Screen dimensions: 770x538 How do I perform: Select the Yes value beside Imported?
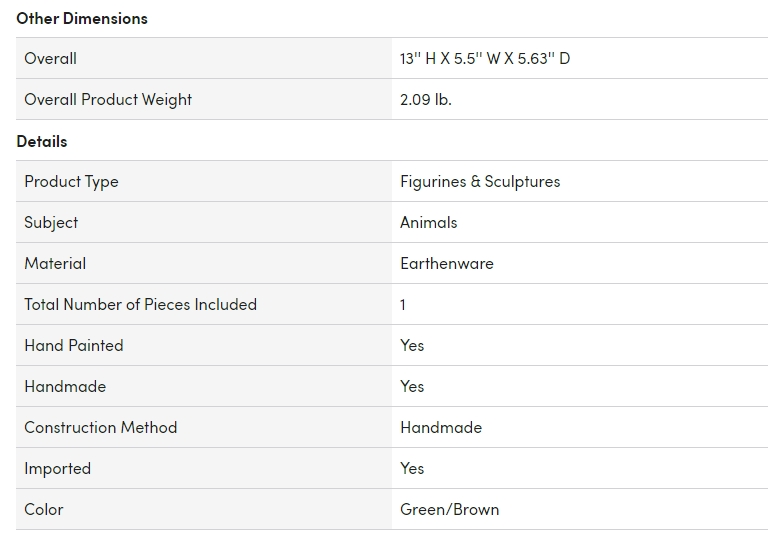pos(412,468)
